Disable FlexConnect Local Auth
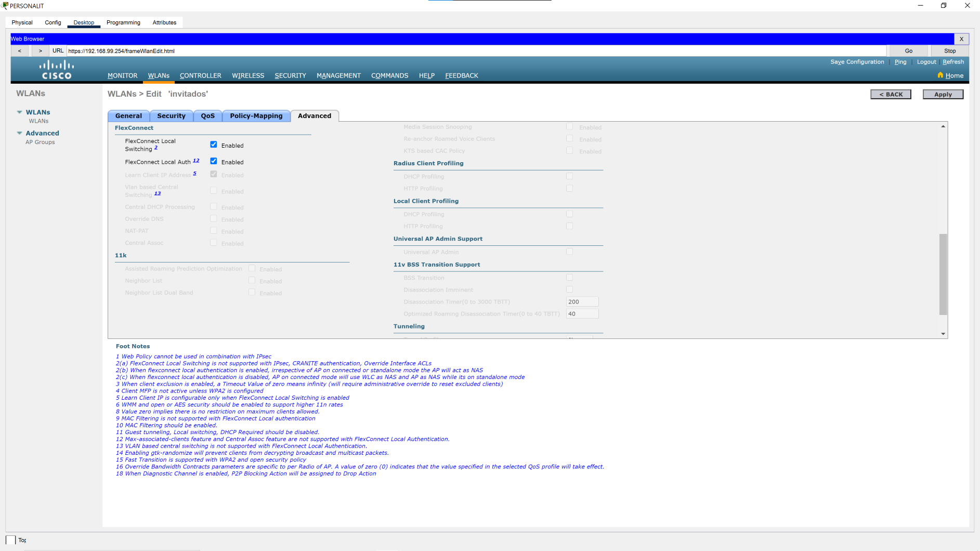 click(x=213, y=161)
